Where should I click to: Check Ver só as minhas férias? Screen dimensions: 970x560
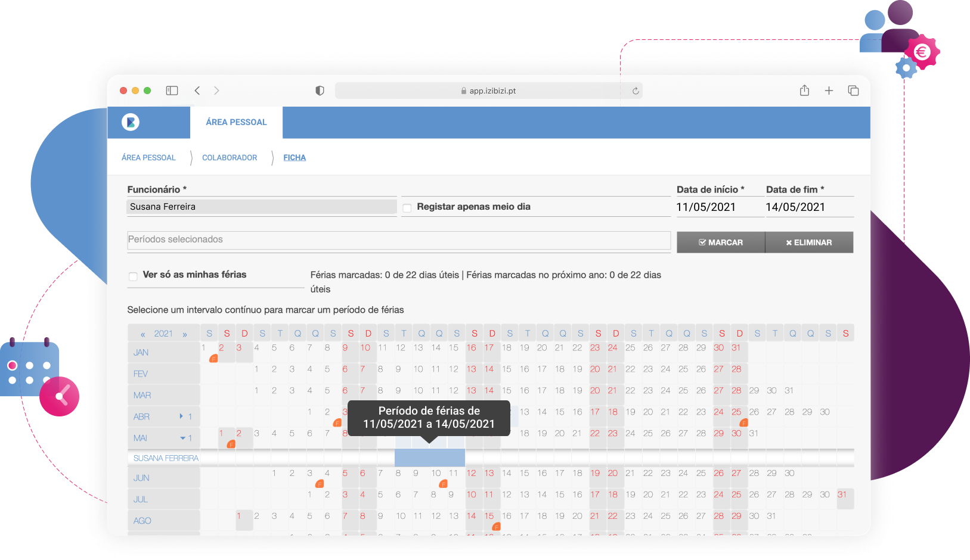(x=133, y=276)
